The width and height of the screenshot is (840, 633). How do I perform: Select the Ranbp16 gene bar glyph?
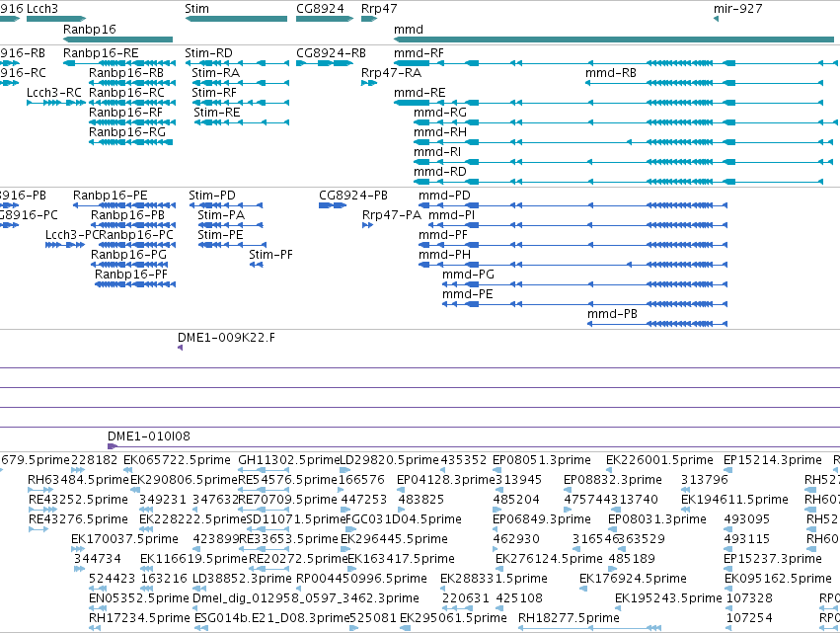[x=117, y=40]
